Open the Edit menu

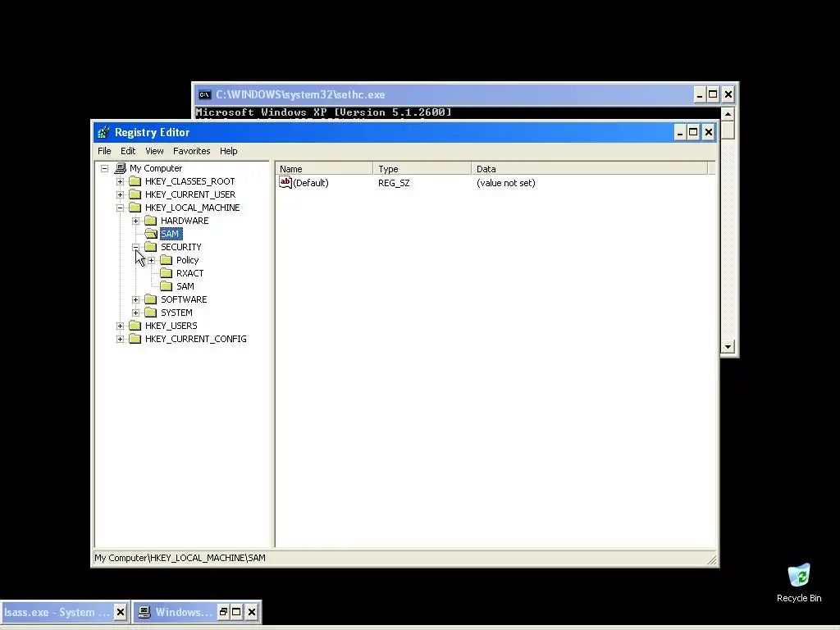coord(128,151)
